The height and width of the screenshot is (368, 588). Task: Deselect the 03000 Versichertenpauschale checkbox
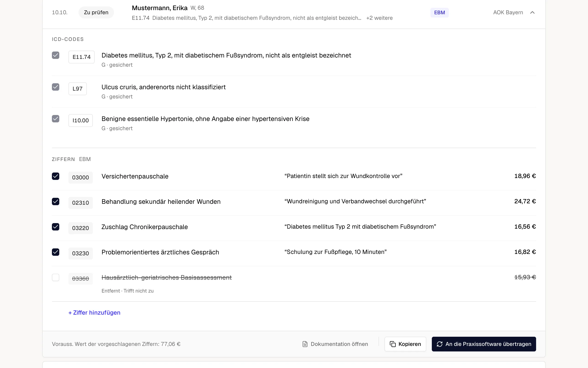[56, 176]
